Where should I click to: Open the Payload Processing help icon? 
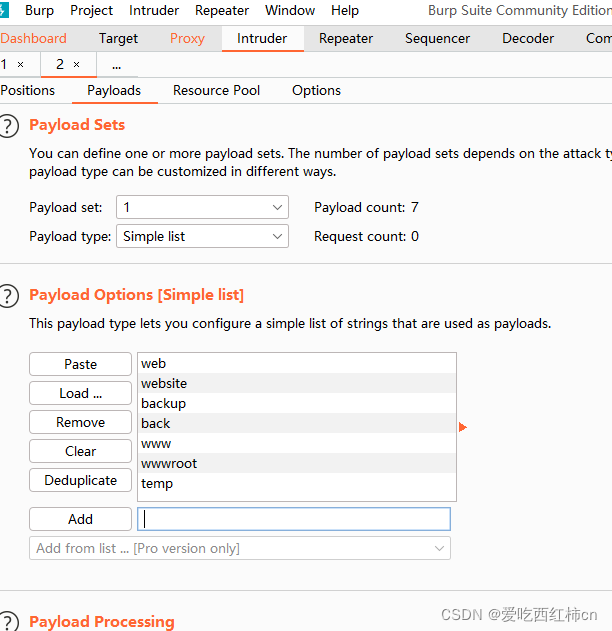[8, 621]
